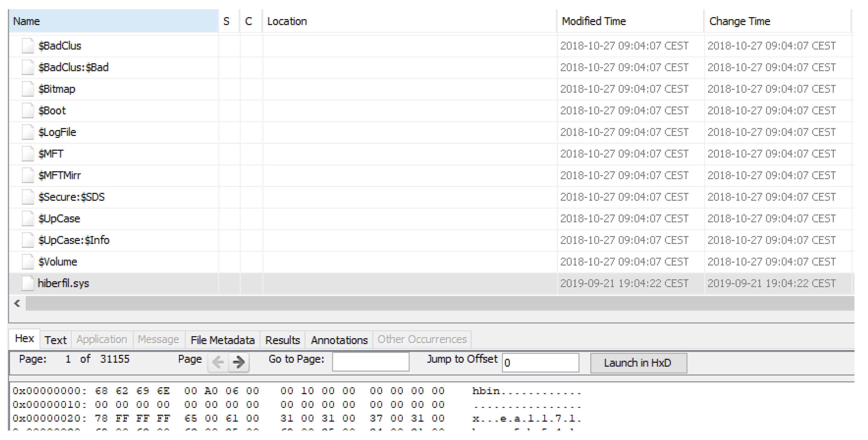
Task: Click the file icon for $MFT
Action: coord(28,154)
